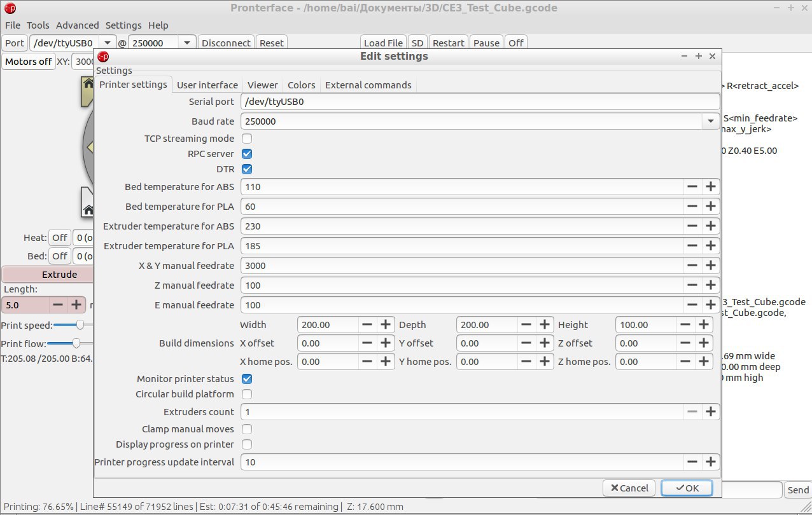The height and width of the screenshot is (515, 812).
Task: Click the Send button in console
Action: 798,490
